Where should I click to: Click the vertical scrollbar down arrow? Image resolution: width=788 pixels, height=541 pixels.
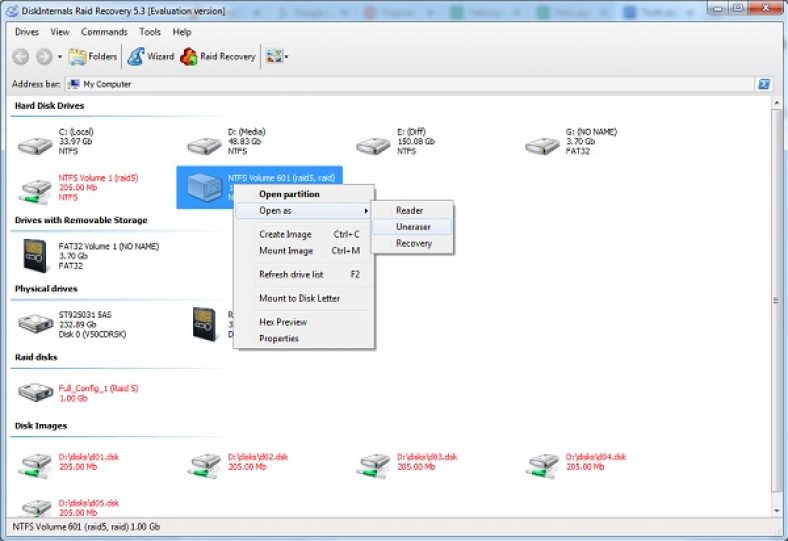click(x=777, y=510)
